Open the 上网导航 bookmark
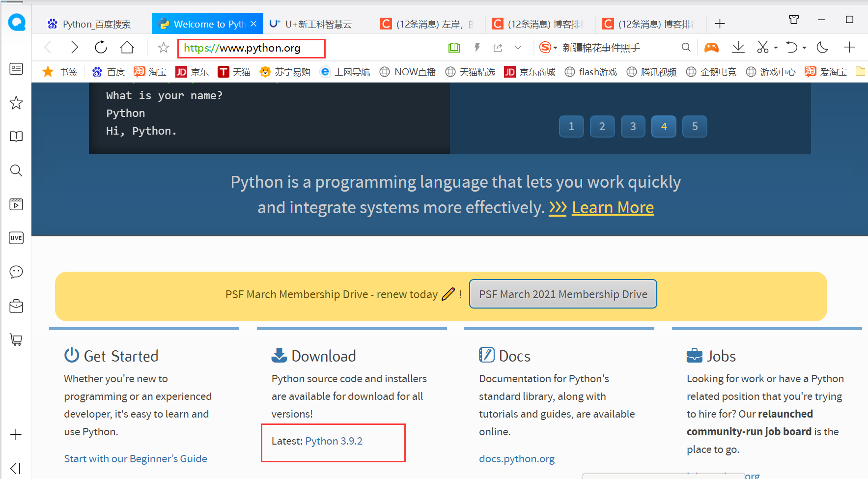This screenshot has width=868, height=479. (345, 72)
